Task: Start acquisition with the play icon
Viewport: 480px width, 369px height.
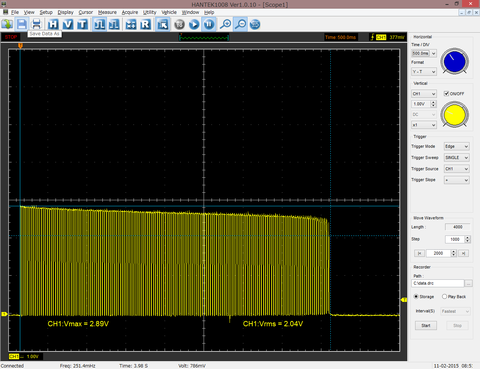Action: [x=194, y=24]
